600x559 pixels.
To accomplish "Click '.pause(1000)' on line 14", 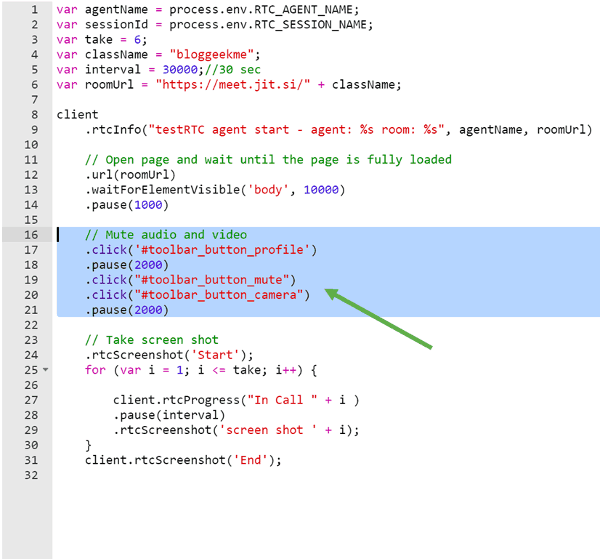I will pos(127,205).
